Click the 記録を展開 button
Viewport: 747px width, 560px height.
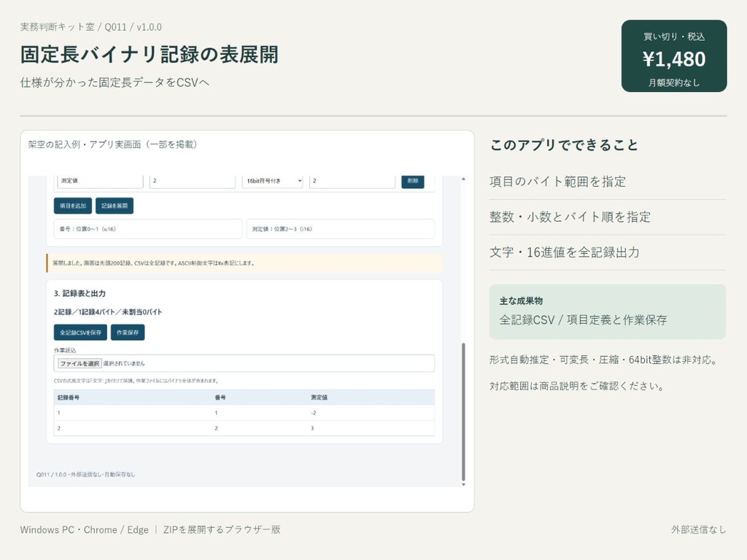click(115, 206)
